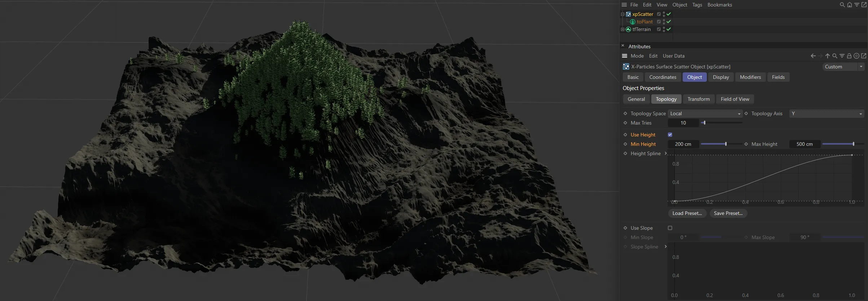The image size is (868, 301).
Task: Click the layer square beside toPlant
Action: tap(659, 22)
